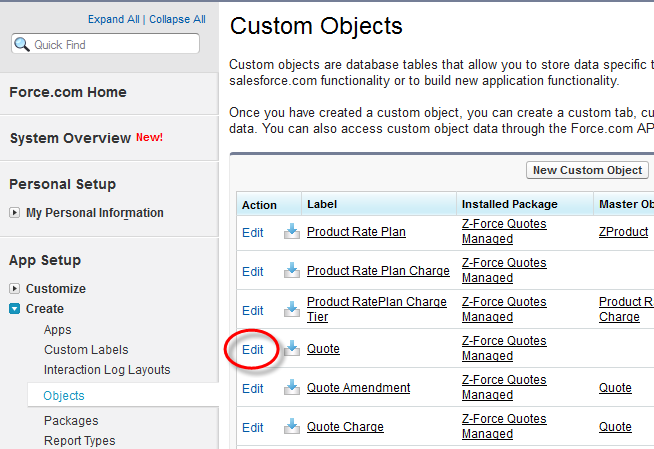Open the Quote Amendment object label

pos(358,388)
